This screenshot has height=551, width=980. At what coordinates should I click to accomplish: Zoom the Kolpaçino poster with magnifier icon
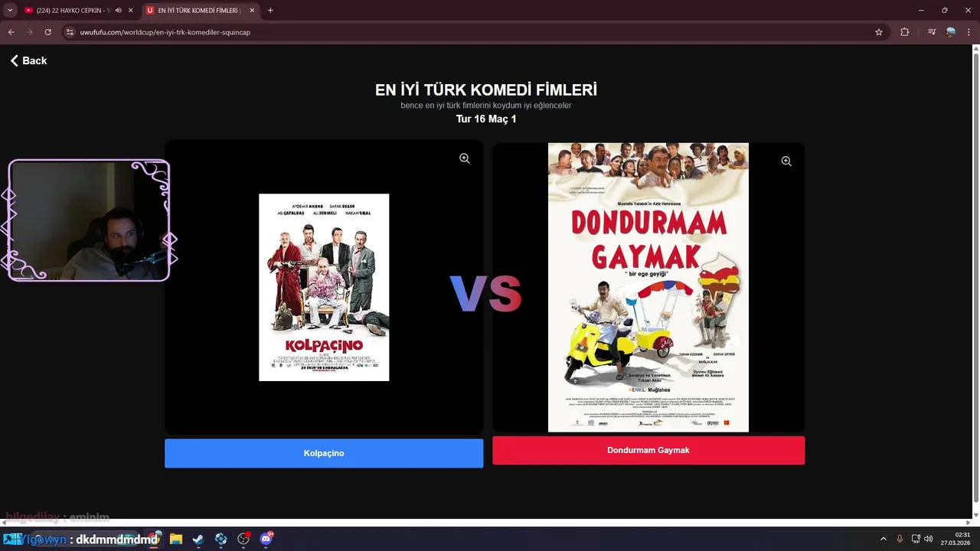pyautogui.click(x=465, y=158)
